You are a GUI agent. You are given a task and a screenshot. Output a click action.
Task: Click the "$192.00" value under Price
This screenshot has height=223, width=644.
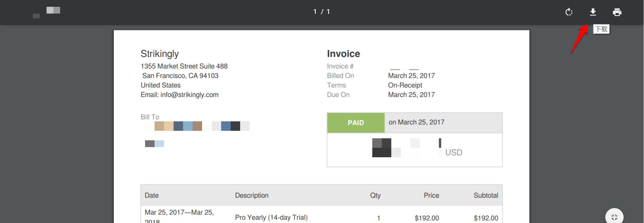click(427, 218)
